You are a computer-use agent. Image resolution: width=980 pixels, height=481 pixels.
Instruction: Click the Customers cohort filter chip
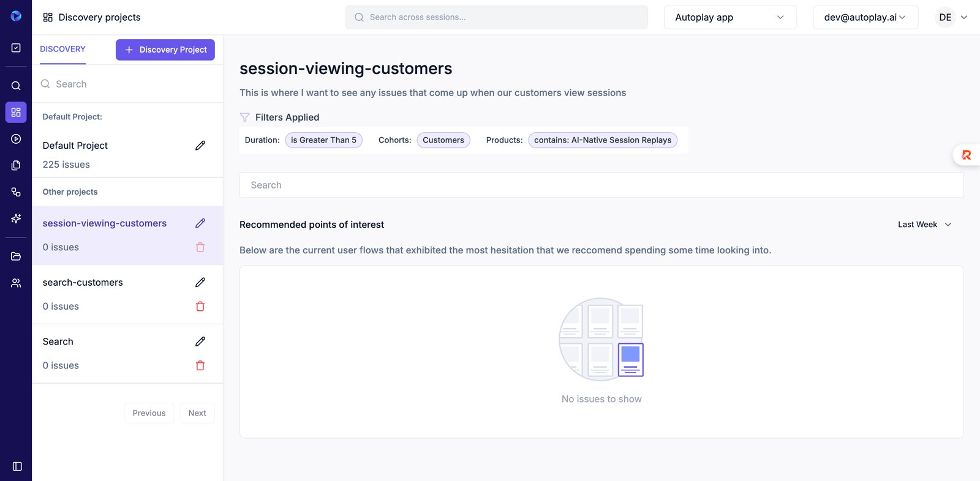point(443,140)
